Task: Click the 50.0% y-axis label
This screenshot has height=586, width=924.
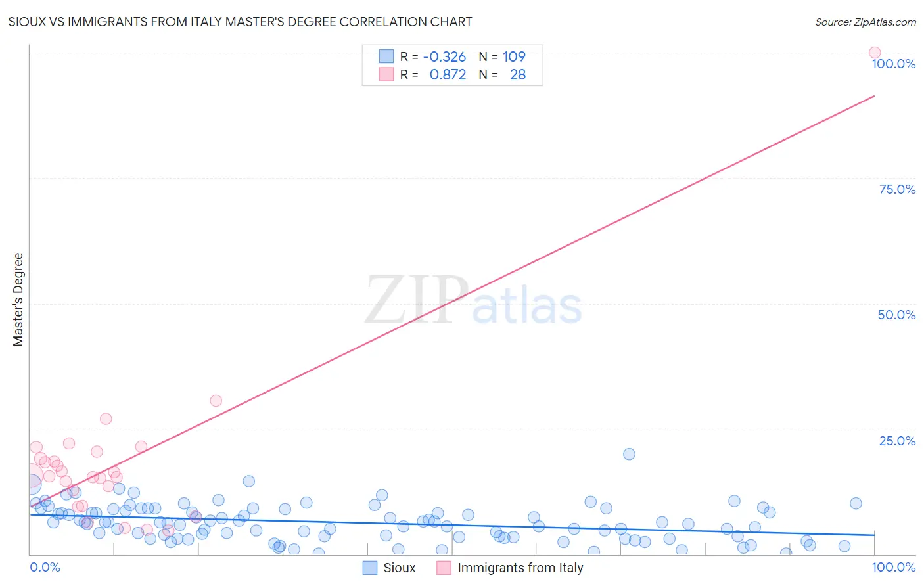Action: click(896, 315)
